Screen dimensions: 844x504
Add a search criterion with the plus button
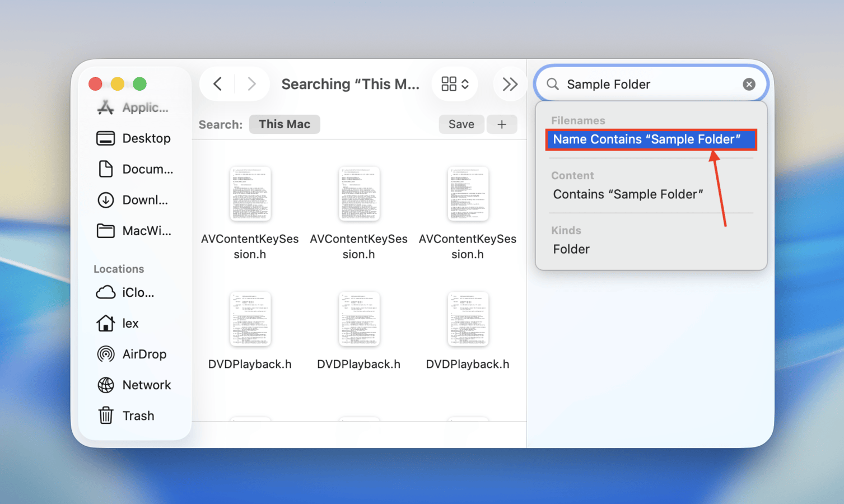pyautogui.click(x=502, y=124)
